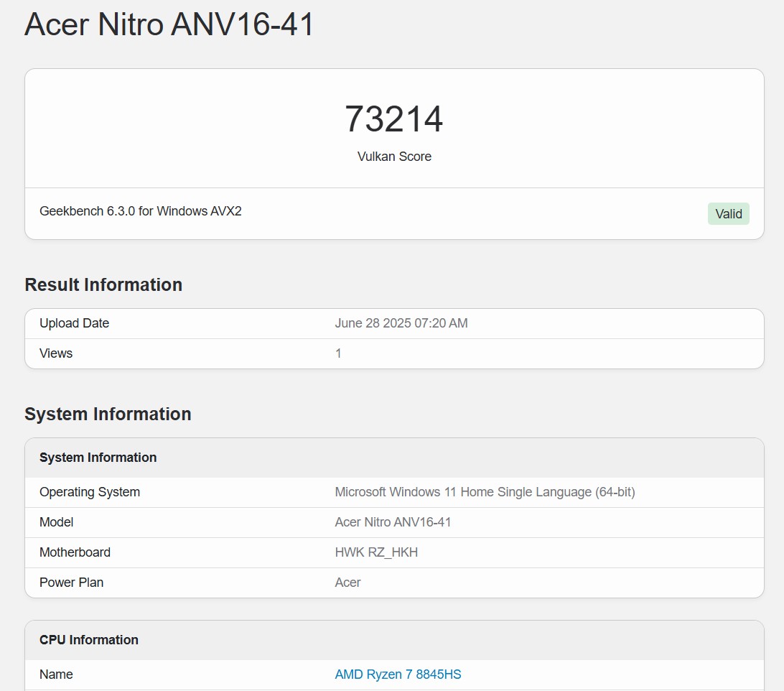The height and width of the screenshot is (691, 784).
Task: Select the Acer power plan value
Action: point(347,583)
